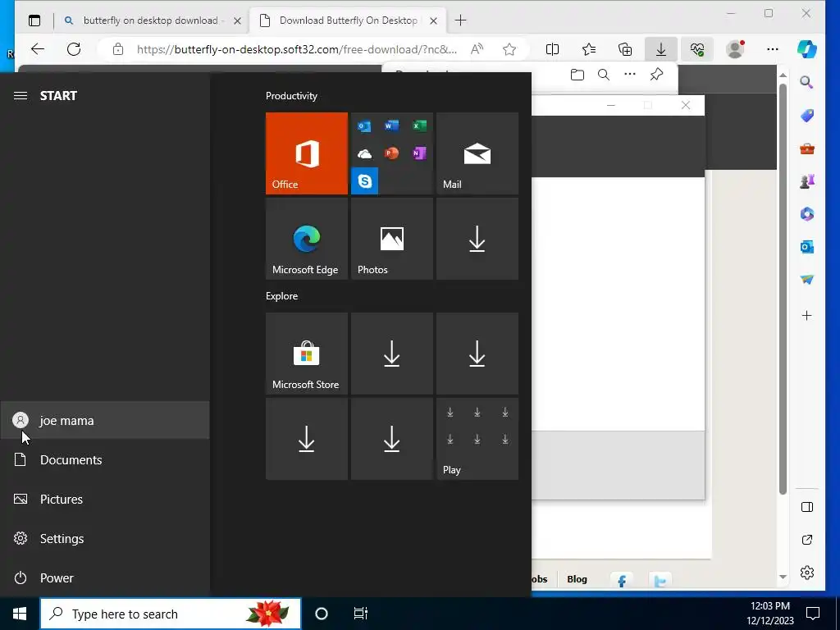Click the address bar URL

297,49
